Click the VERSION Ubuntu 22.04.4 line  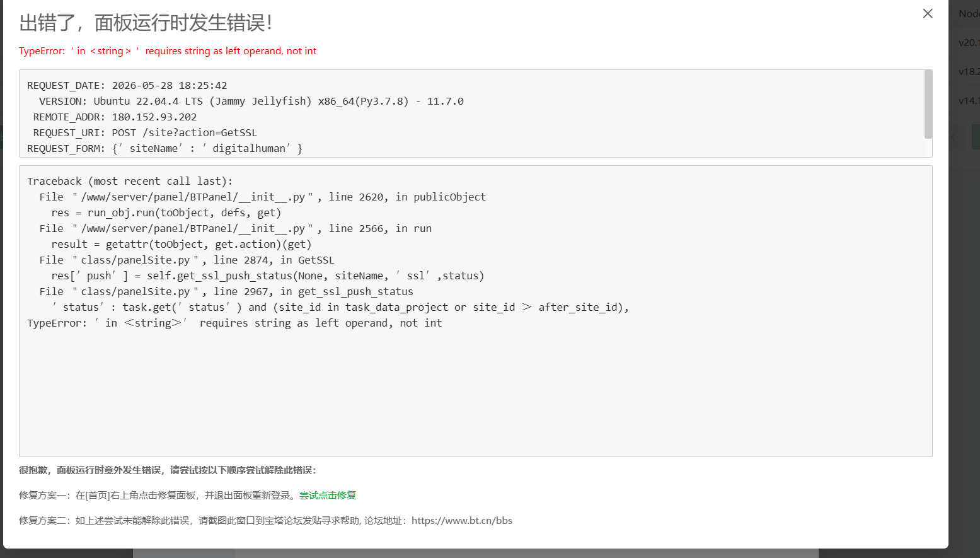click(x=251, y=102)
